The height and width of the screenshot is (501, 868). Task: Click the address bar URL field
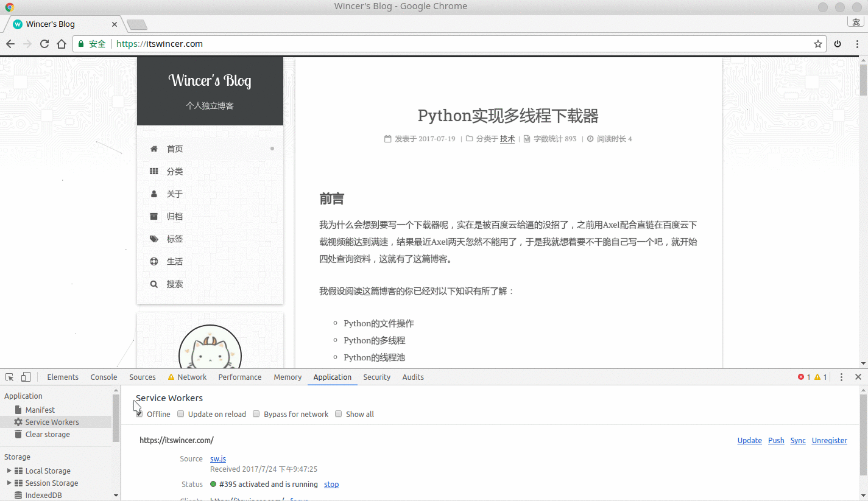(x=451, y=44)
